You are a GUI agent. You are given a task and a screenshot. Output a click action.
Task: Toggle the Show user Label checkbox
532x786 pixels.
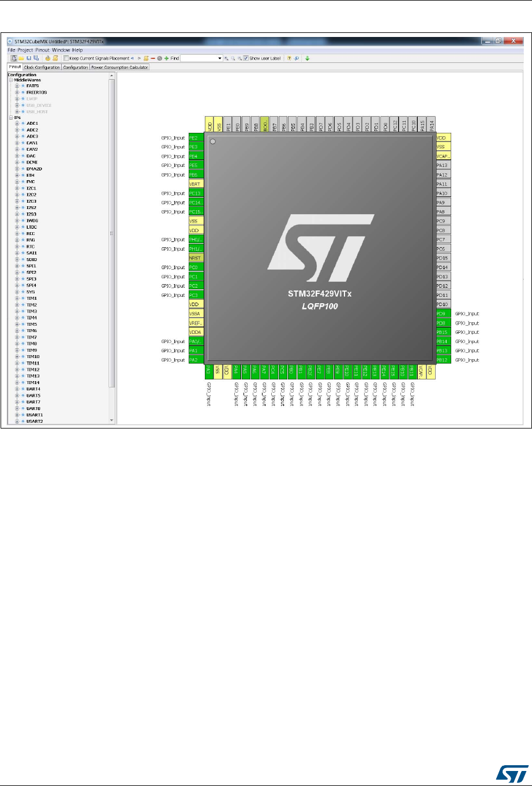pyautogui.click(x=246, y=58)
